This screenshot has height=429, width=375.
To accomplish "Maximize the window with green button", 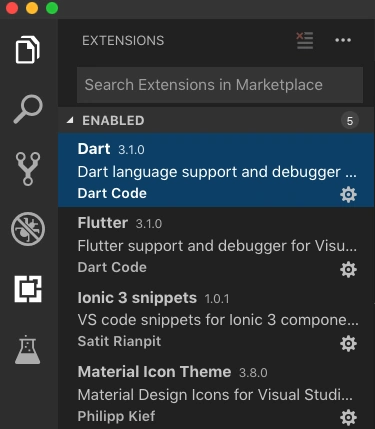I will (52, 8).
